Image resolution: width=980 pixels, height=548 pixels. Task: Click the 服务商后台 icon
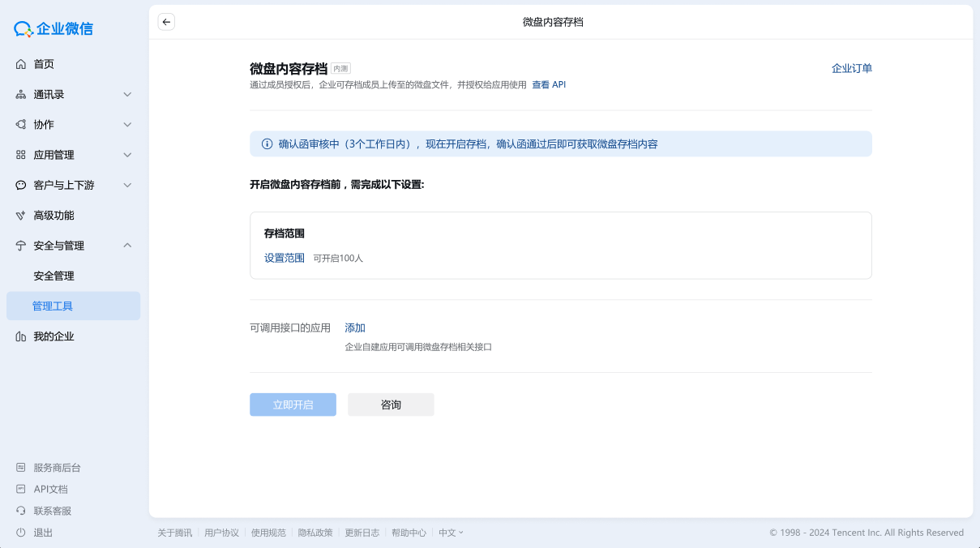21,468
